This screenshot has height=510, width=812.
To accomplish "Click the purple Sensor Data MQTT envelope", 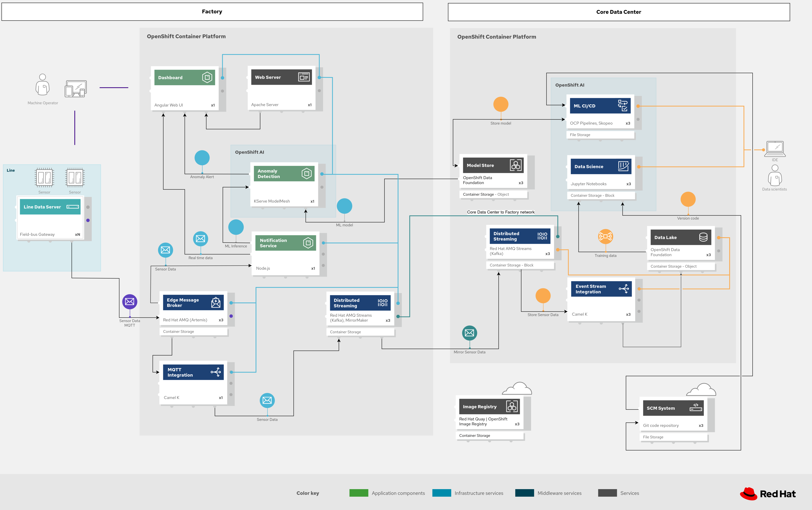I will click(x=130, y=302).
